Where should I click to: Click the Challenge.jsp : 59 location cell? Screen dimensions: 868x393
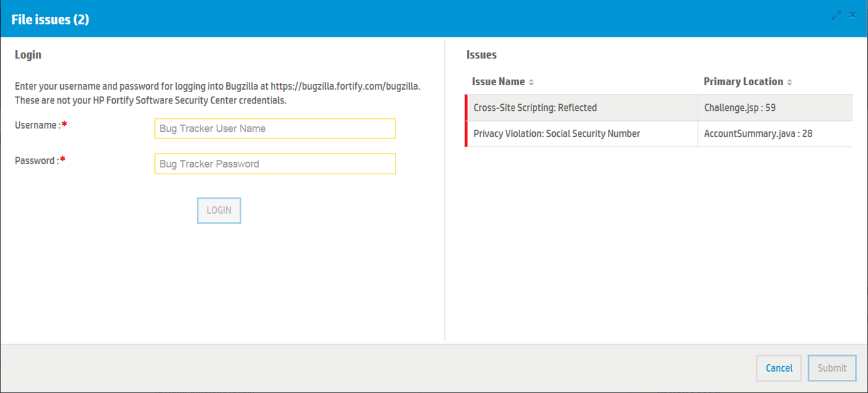[740, 108]
